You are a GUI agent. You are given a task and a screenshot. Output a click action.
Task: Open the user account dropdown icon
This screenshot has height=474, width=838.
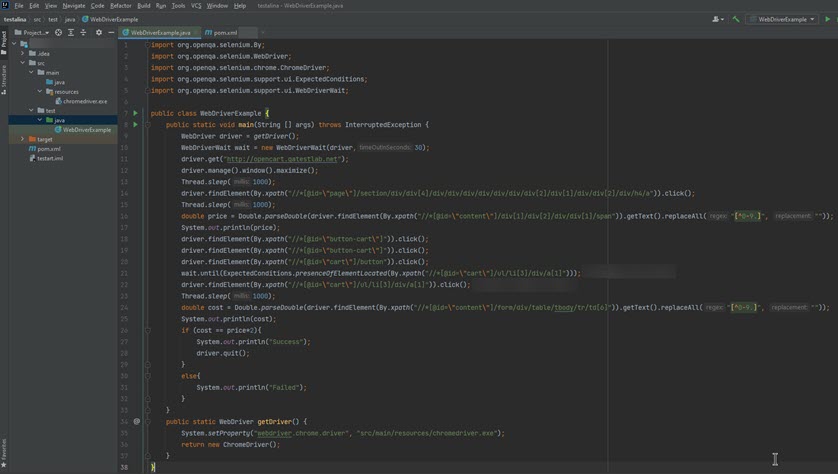(718, 19)
